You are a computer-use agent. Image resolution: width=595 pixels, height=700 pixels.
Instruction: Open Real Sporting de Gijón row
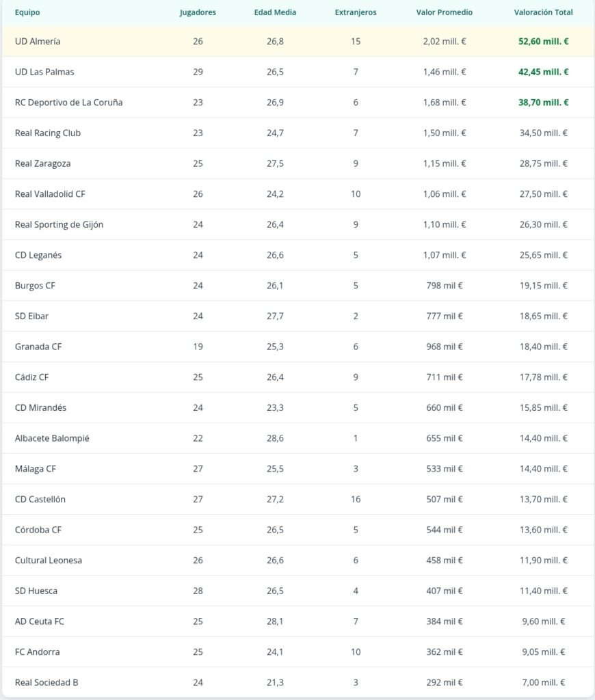point(298,224)
